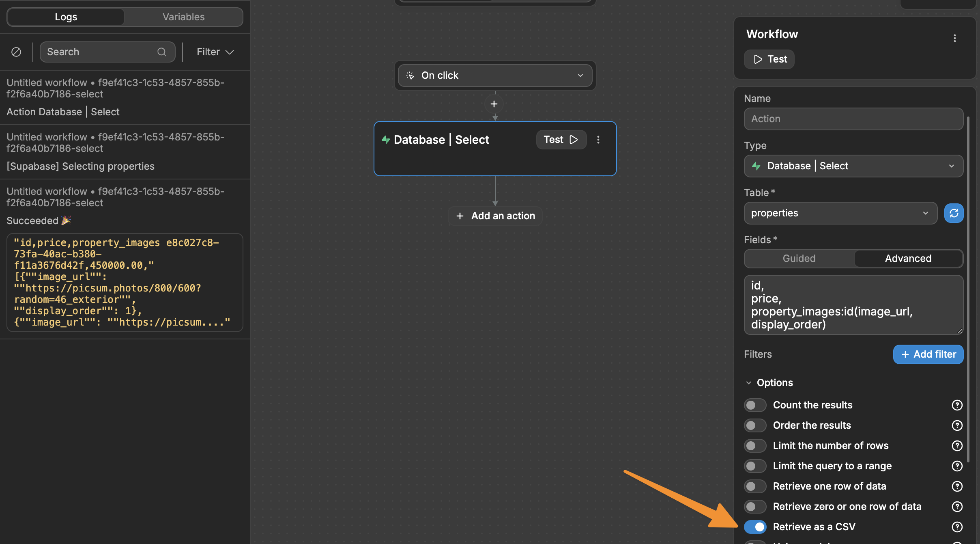Image resolution: width=980 pixels, height=544 pixels.
Task: Open the Filter dropdown in logs
Action: click(x=215, y=52)
